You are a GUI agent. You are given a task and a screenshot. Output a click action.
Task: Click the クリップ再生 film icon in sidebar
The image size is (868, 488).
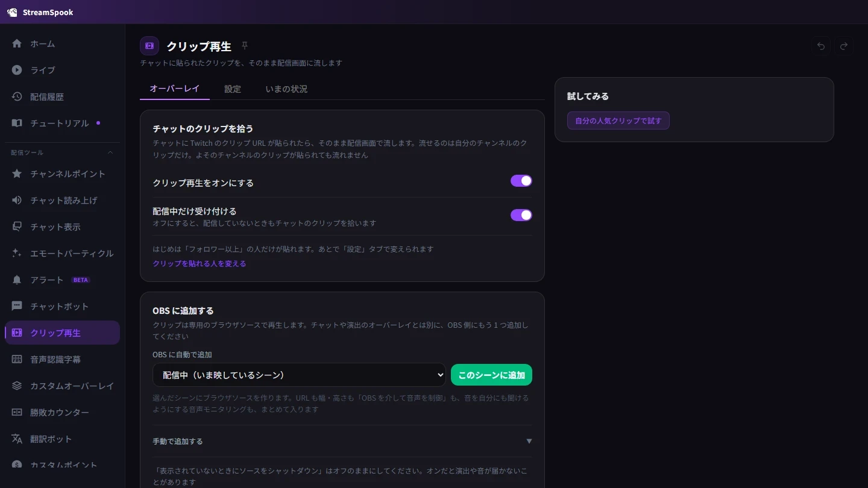coord(17,333)
